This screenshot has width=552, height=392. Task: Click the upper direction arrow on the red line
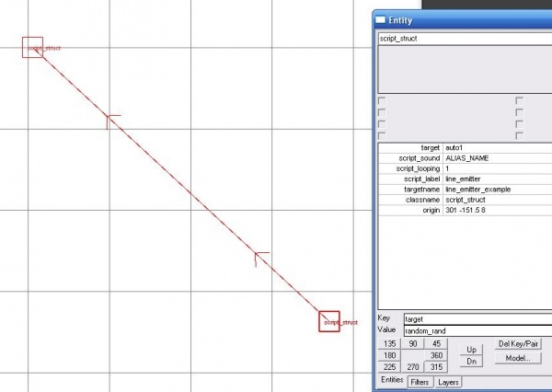point(112,120)
